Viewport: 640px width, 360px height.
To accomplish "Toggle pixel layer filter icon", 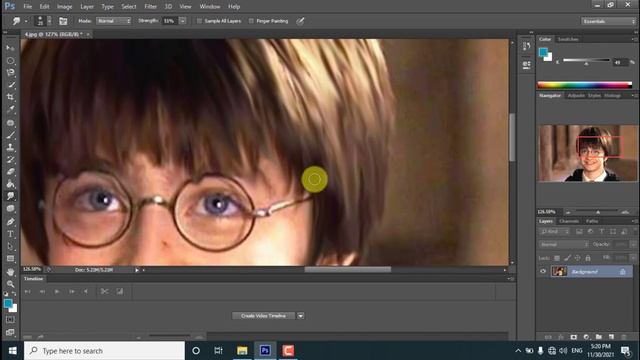I will tap(579, 231).
